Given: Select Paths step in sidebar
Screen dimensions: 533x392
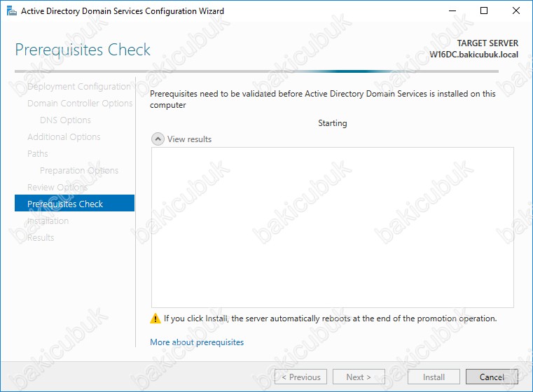Looking at the screenshot, I should coord(37,153).
